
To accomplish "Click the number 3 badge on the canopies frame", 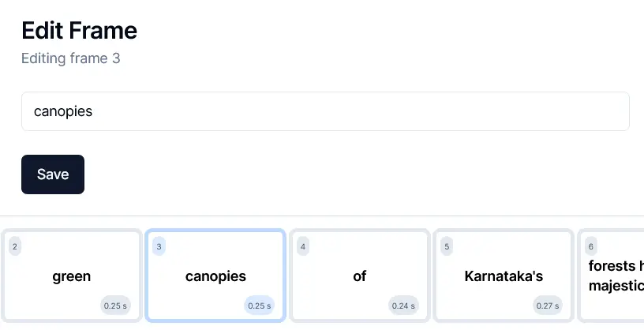I will [x=159, y=246].
